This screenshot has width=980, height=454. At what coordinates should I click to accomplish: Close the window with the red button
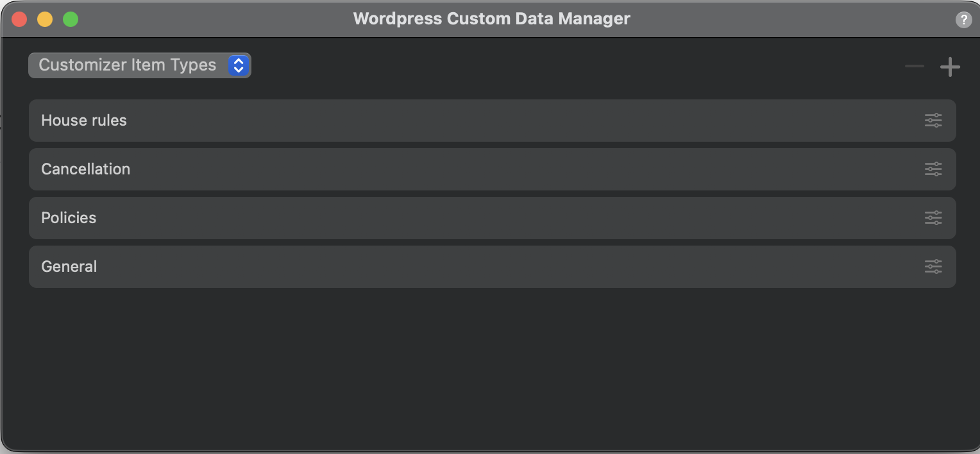point(19,19)
